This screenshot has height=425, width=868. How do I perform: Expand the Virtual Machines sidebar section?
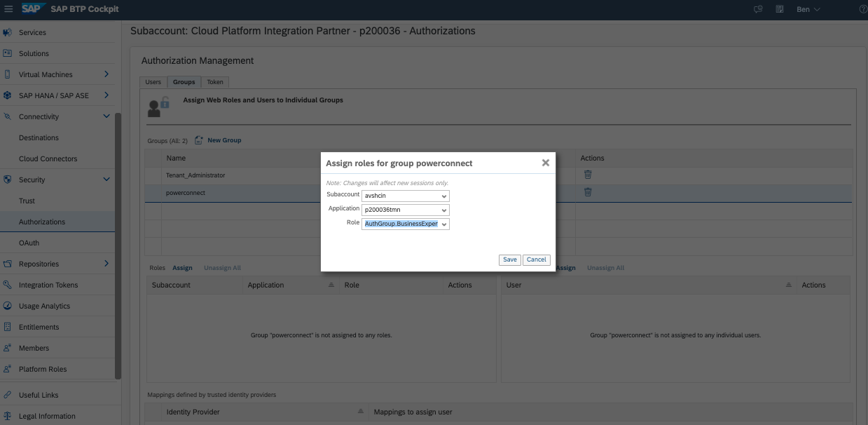point(106,74)
